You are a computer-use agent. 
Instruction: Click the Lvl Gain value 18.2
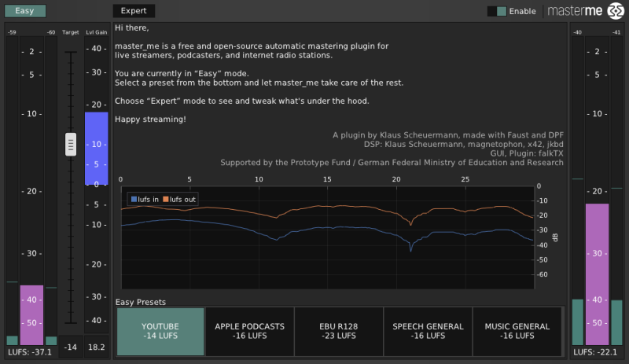(96, 347)
